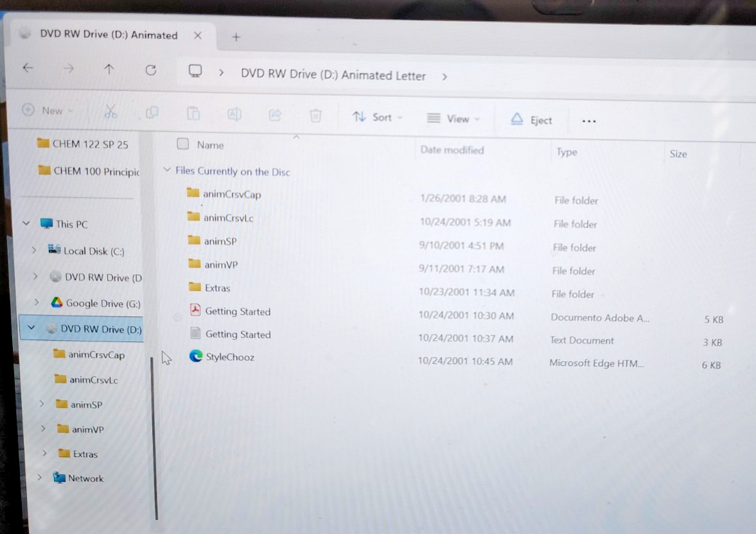Sort by the Size column header

tap(678, 154)
